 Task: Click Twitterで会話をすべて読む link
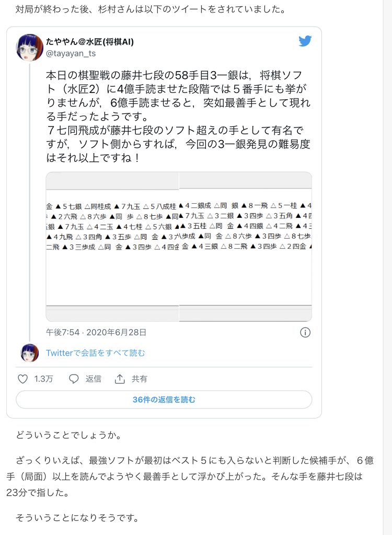pyautogui.click(x=96, y=353)
